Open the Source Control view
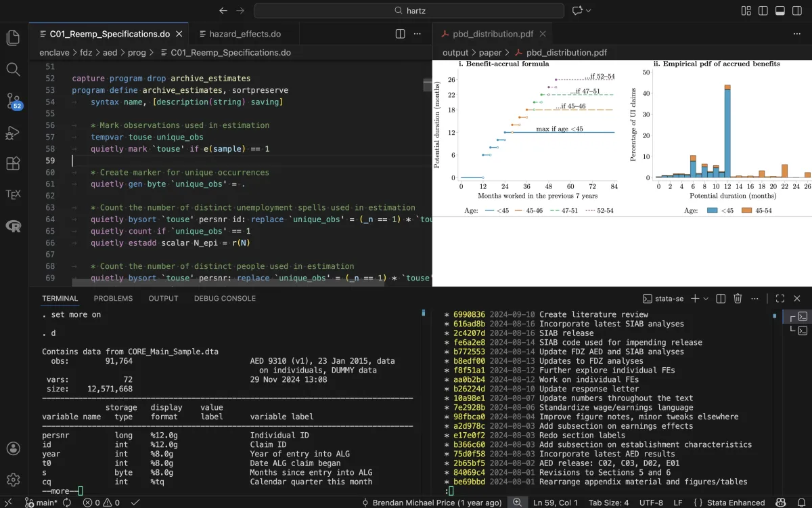 point(13,101)
